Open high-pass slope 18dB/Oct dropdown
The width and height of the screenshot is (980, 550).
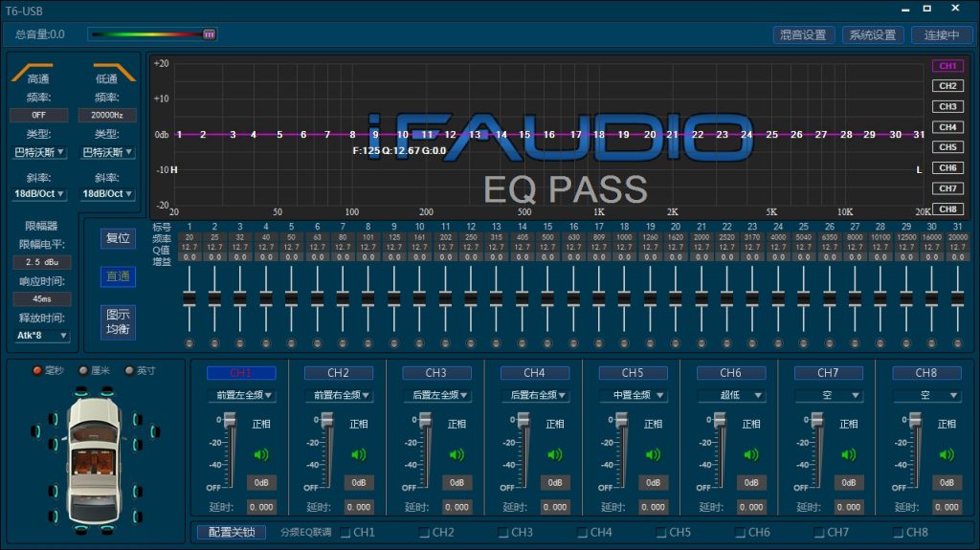point(38,194)
